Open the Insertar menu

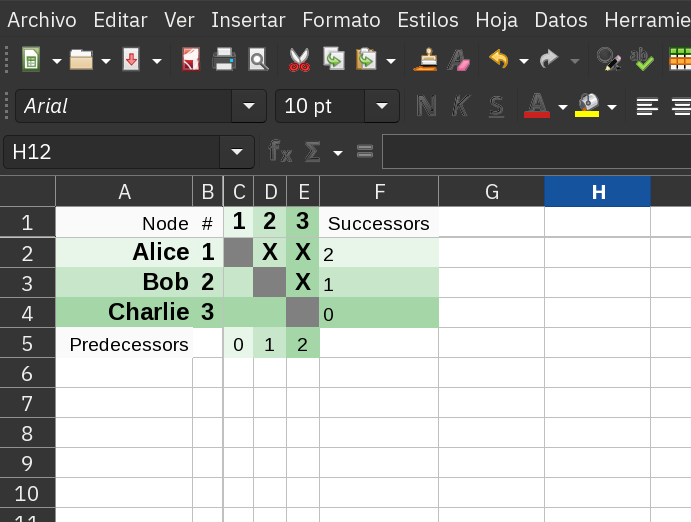tap(248, 20)
